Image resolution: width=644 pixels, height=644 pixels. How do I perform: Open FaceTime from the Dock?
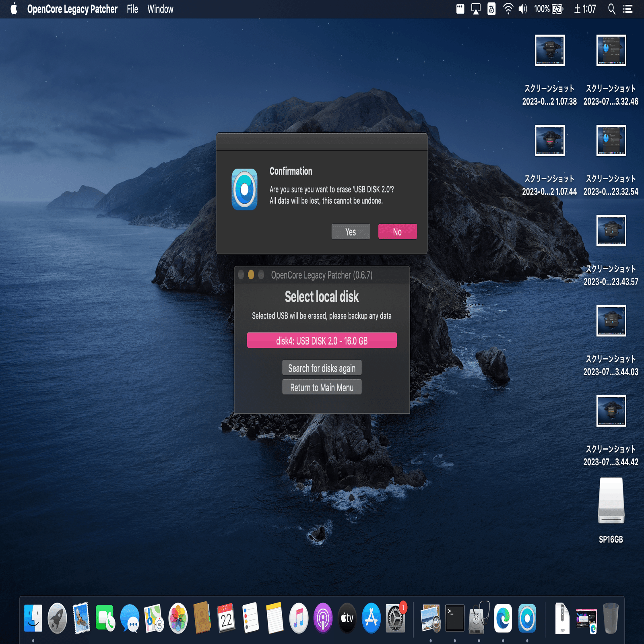click(105, 618)
